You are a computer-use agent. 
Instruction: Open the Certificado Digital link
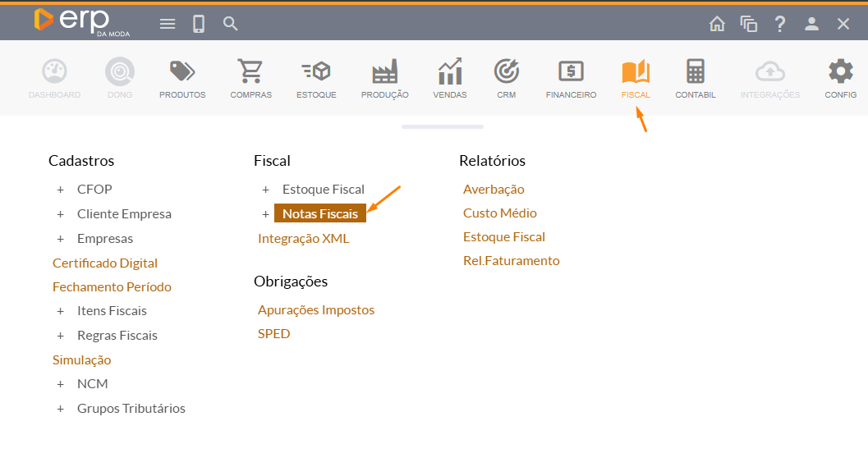click(105, 263)
